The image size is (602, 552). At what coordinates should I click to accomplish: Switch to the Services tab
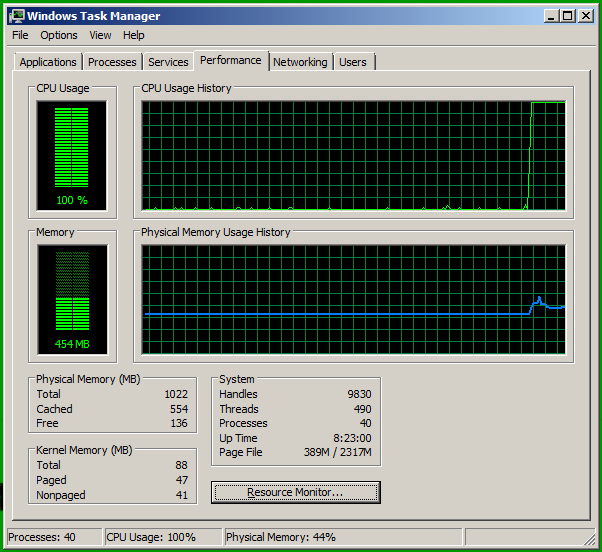point(168,62)
